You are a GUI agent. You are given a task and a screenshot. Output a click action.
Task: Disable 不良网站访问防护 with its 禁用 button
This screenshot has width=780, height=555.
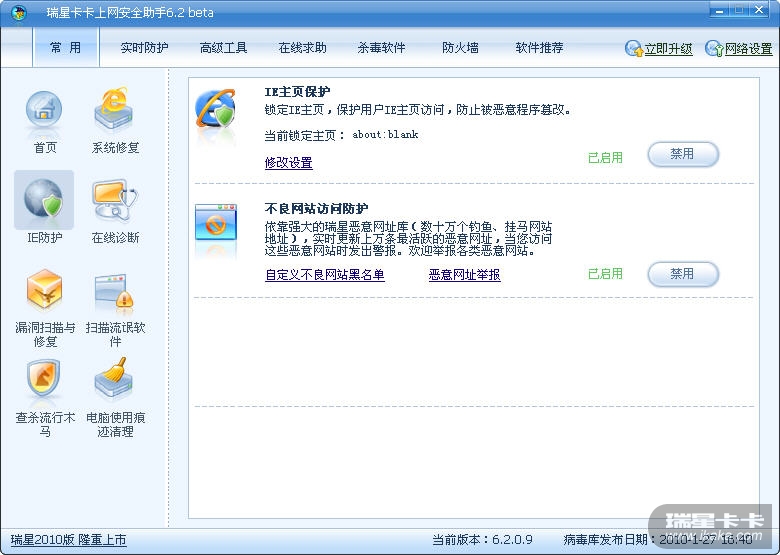(x=683, y=274)
